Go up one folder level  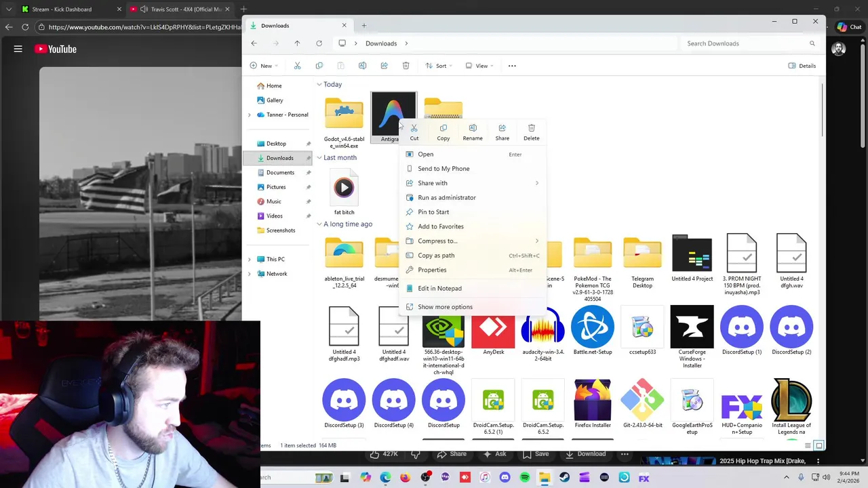tap(297, 43)
